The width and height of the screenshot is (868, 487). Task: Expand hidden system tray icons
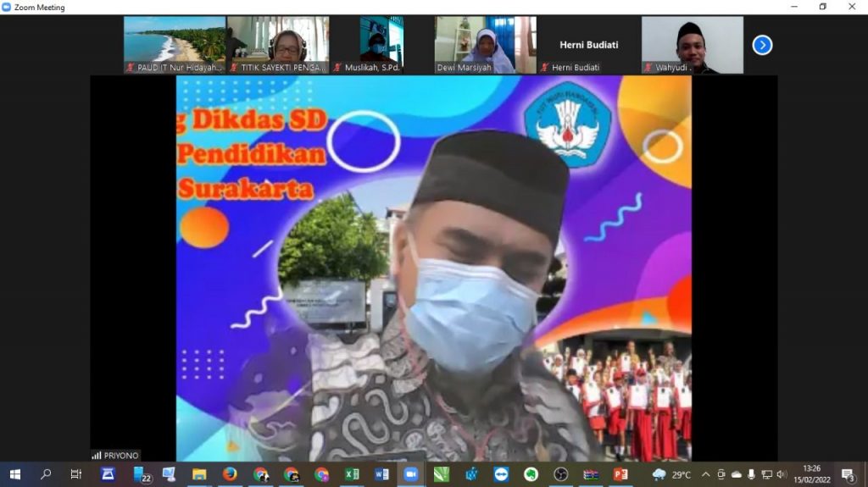pos(705,474)
